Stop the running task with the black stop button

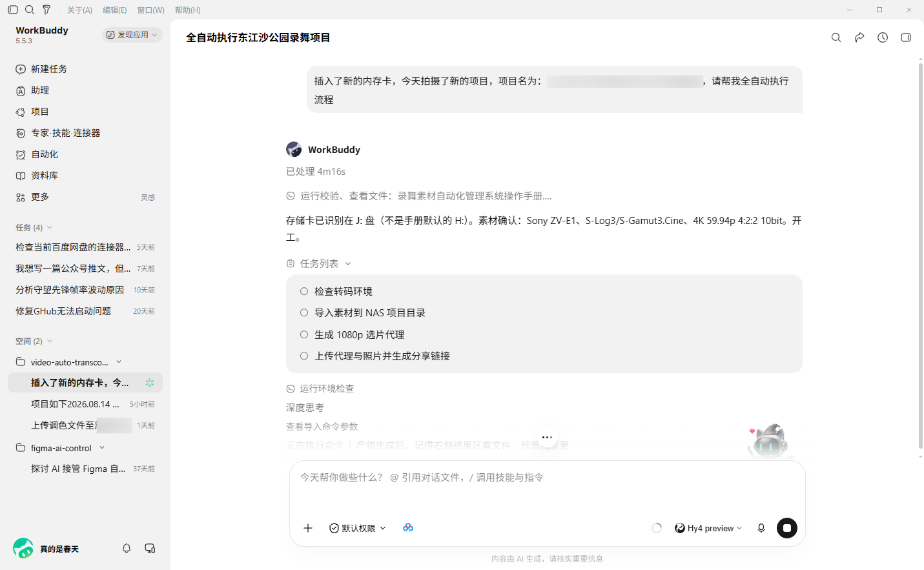(x=787, y=528)
